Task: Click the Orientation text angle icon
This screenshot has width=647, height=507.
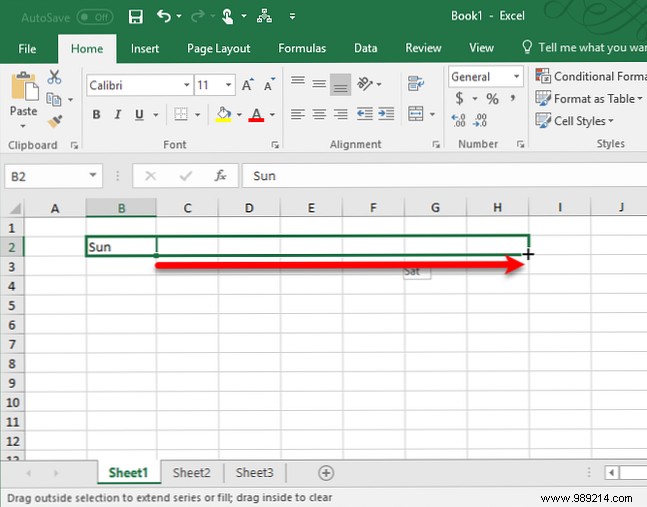Action: 365,84
